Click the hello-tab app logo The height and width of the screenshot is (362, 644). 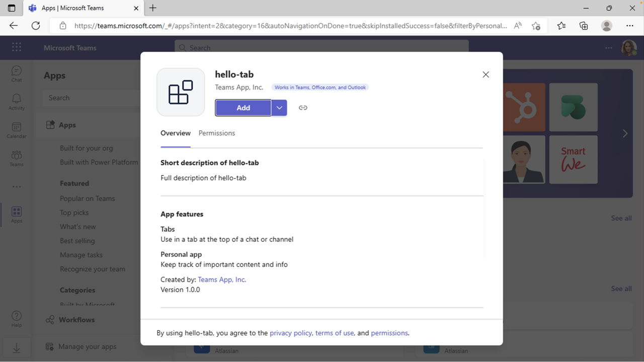tap(181, 92)
